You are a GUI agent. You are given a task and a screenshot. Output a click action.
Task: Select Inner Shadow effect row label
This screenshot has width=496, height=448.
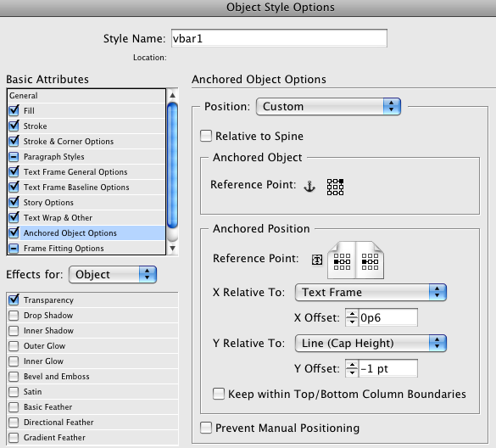pos(48,331)
